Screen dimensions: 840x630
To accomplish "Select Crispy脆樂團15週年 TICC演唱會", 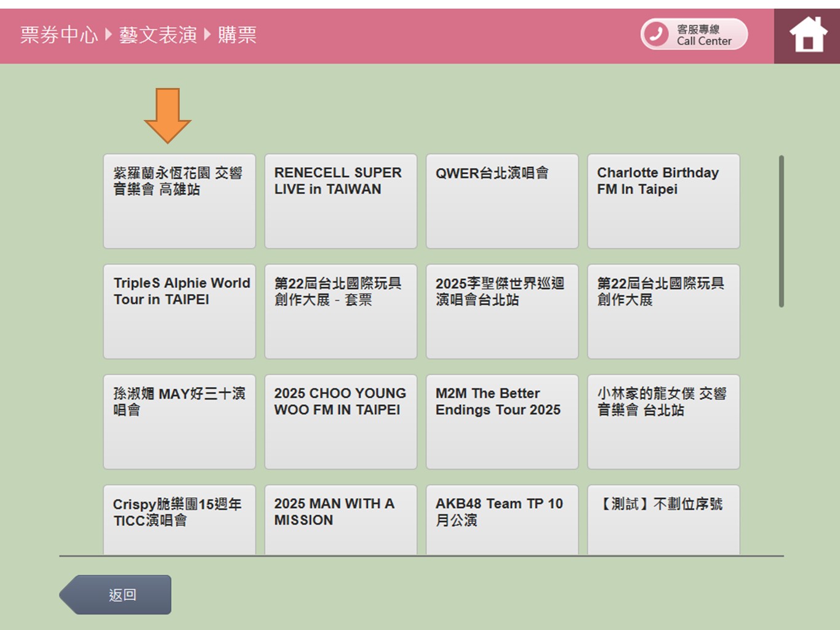I will tap(179, 519).
